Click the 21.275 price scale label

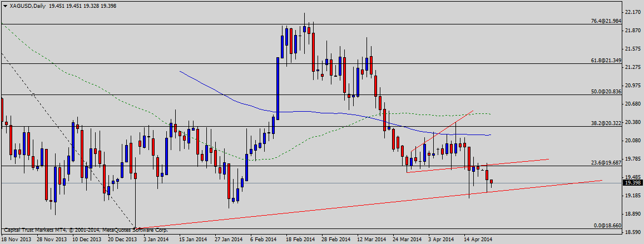[x=632, y=67]
